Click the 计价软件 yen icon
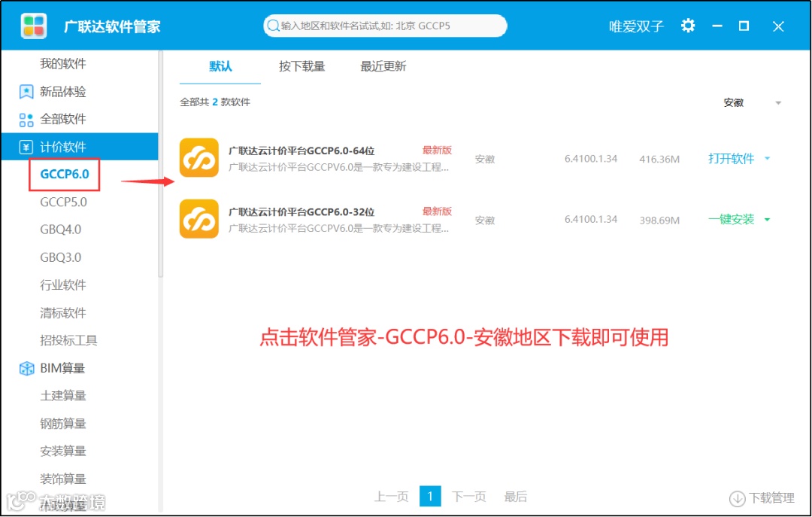 tap(26, 147)
